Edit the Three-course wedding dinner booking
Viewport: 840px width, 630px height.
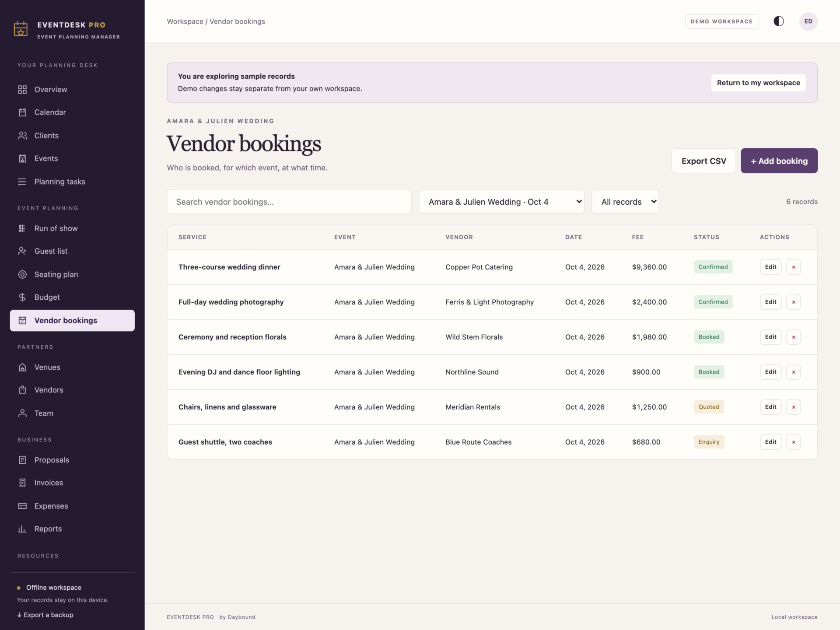coord(770,267)
